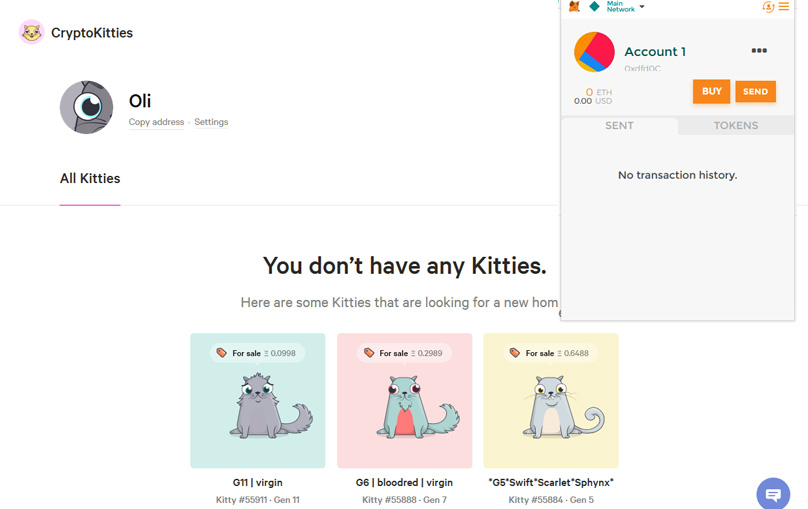This screenshot has height=509, width=808.
Task: Select the All Kitties tab
Action: pyautogui.click(x=90, y=178)
